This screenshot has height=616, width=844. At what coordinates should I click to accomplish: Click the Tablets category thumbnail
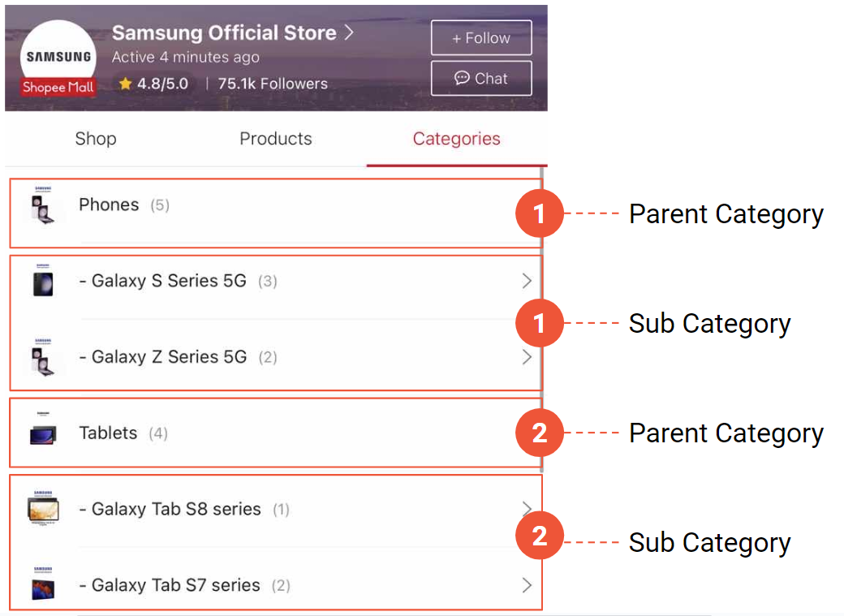pyautogui.click(x=43, y=433)
